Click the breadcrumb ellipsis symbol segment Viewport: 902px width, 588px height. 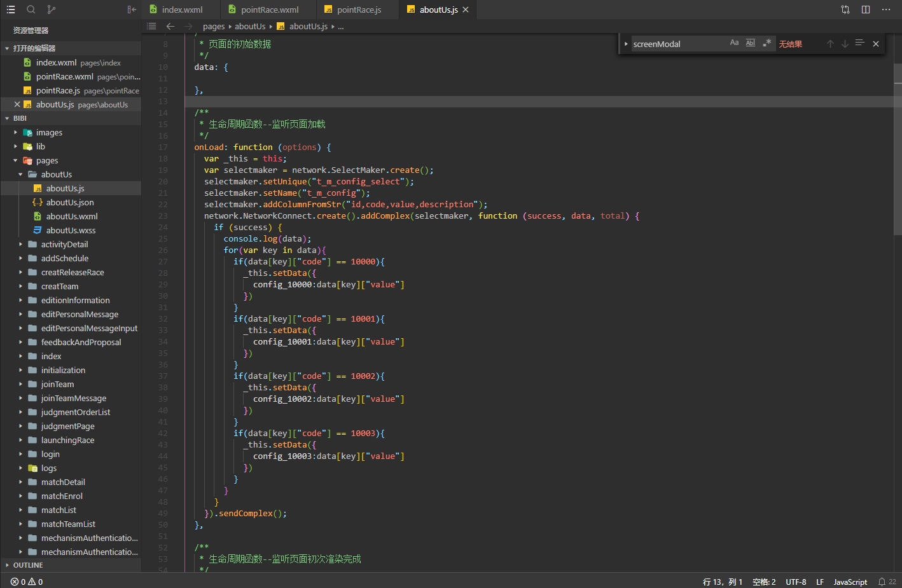coord(341,27)
